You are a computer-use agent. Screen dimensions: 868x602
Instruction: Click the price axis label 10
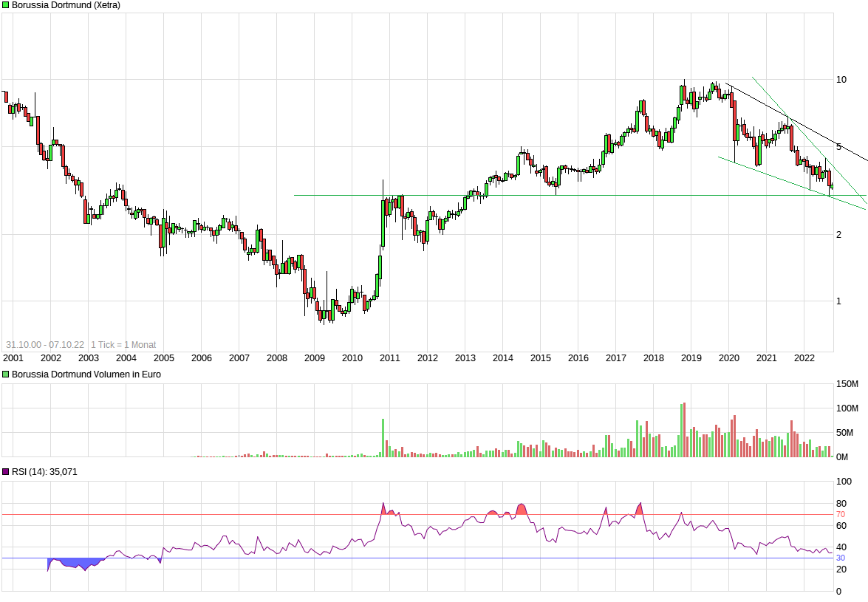[841, 80]
